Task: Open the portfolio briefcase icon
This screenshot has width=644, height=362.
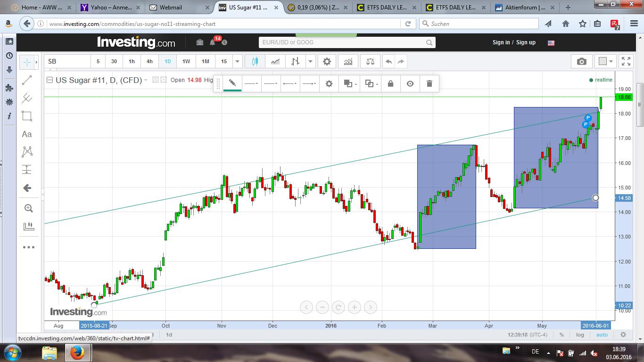Action: tap(200, 42)
